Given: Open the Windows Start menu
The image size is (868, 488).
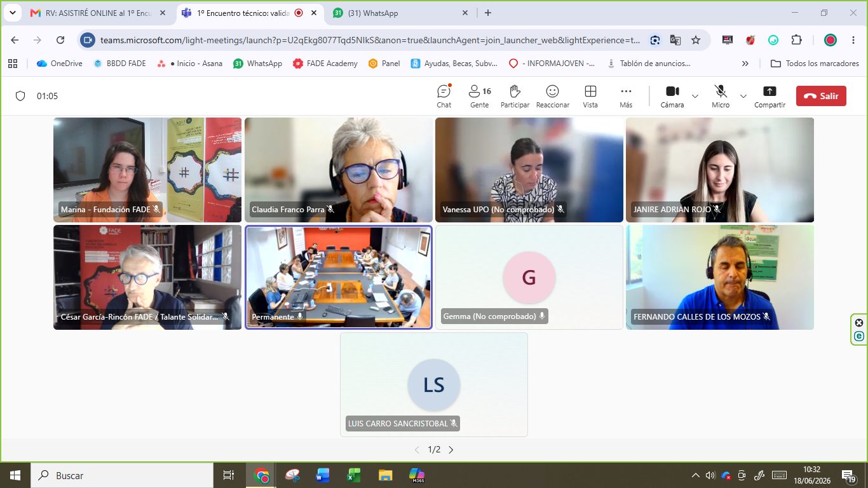Looking at the screenshot, I should (15, 475).
